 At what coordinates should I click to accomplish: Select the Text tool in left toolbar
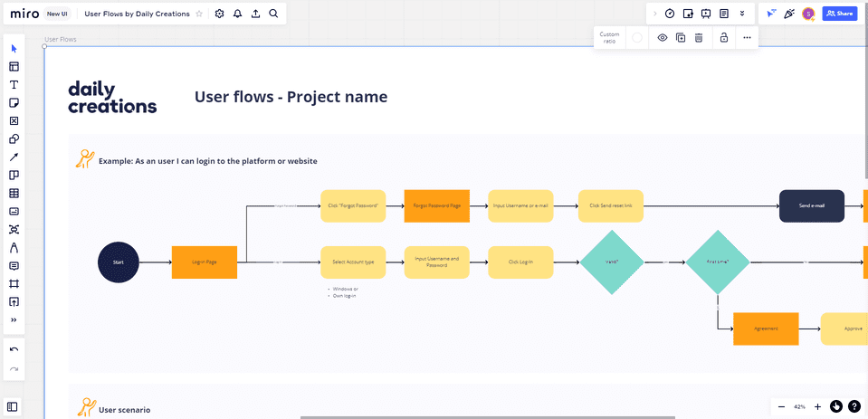(14, 84)
